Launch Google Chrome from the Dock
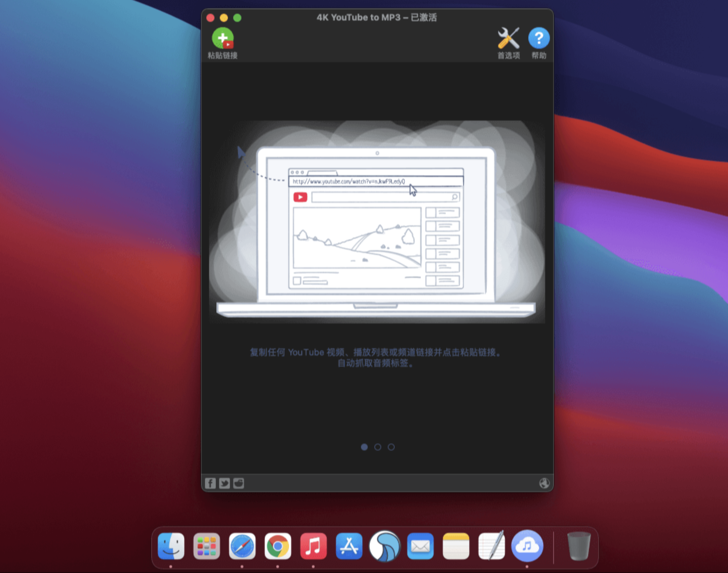This screenshot has height=573, width=728. (x=278, y=546)
